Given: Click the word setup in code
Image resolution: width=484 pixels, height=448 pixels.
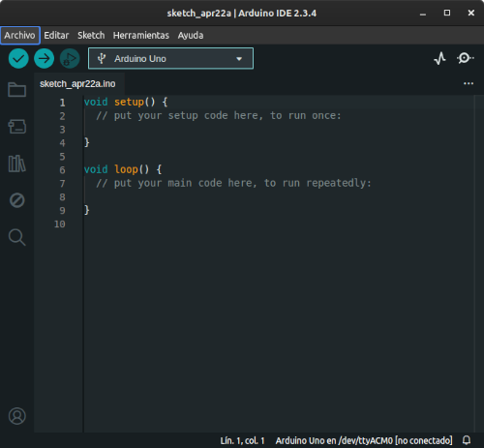Looking at the screenshot, I should [129, 102].
